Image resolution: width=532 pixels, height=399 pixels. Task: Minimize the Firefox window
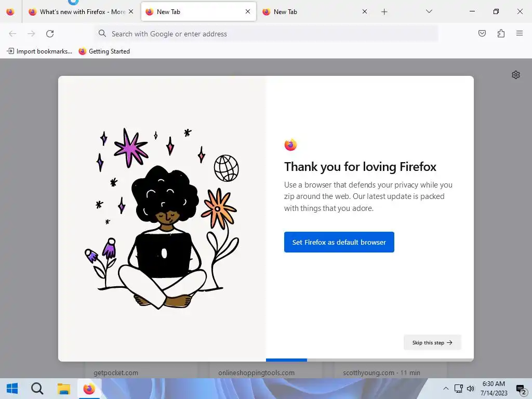[472, 11]
